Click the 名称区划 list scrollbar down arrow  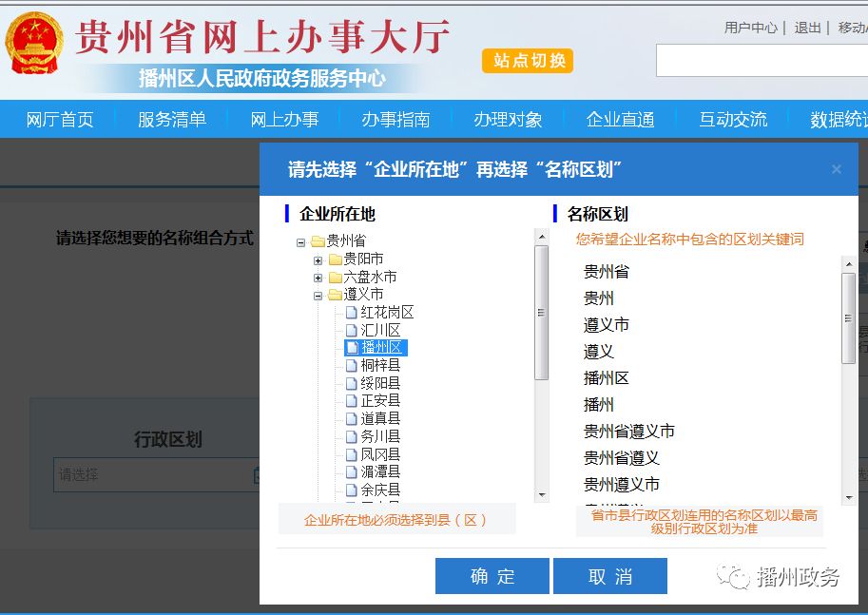[848, 497]
